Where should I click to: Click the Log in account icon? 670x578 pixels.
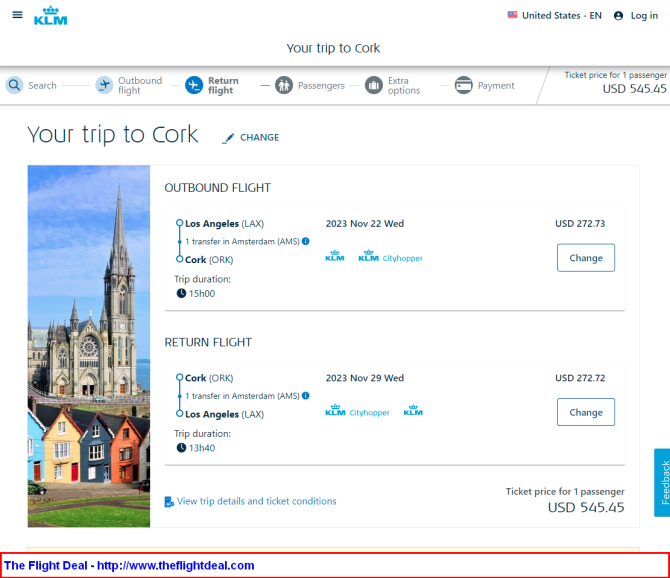[x=618, y=16]
